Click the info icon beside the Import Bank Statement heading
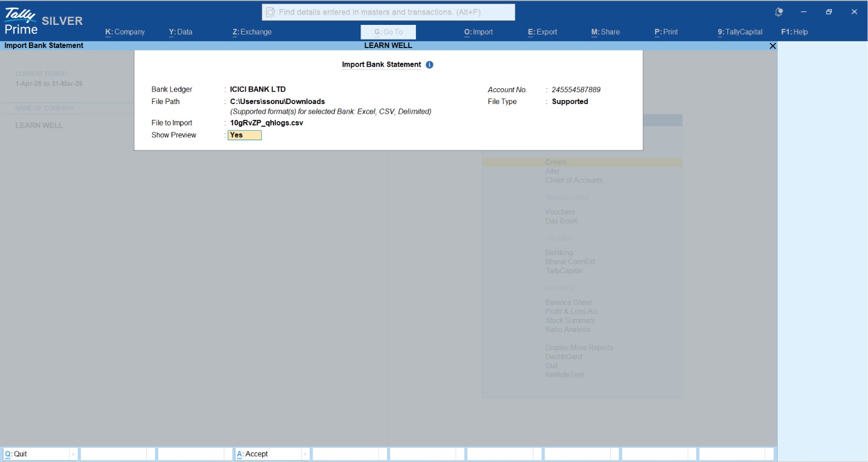 (429, 64)
